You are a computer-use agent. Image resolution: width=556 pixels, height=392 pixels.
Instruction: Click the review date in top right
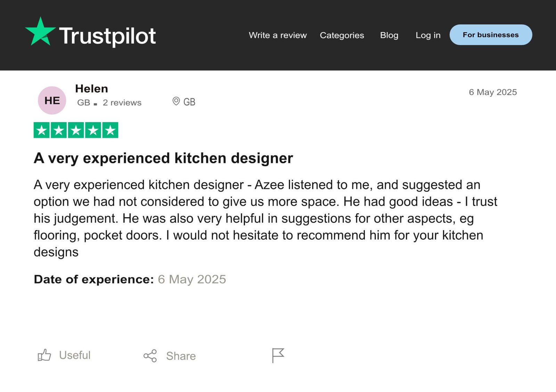coord(493,92)
